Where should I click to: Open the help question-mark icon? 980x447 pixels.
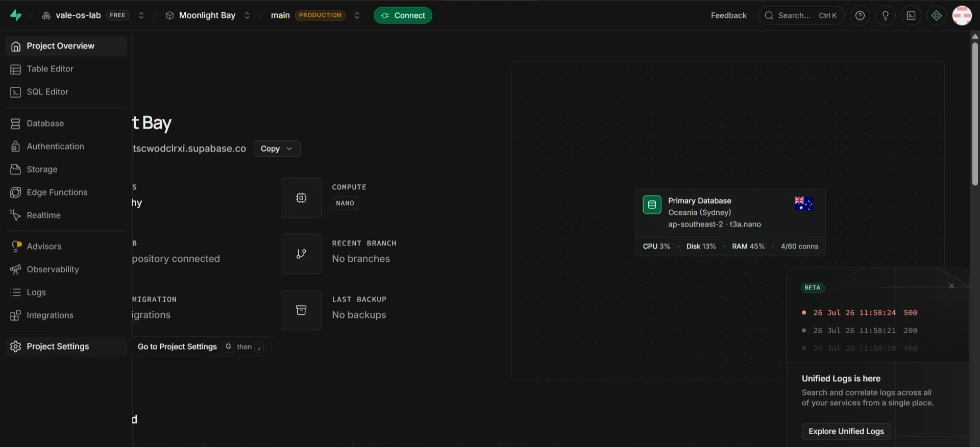pyautogui.click(x=860, y=15)
